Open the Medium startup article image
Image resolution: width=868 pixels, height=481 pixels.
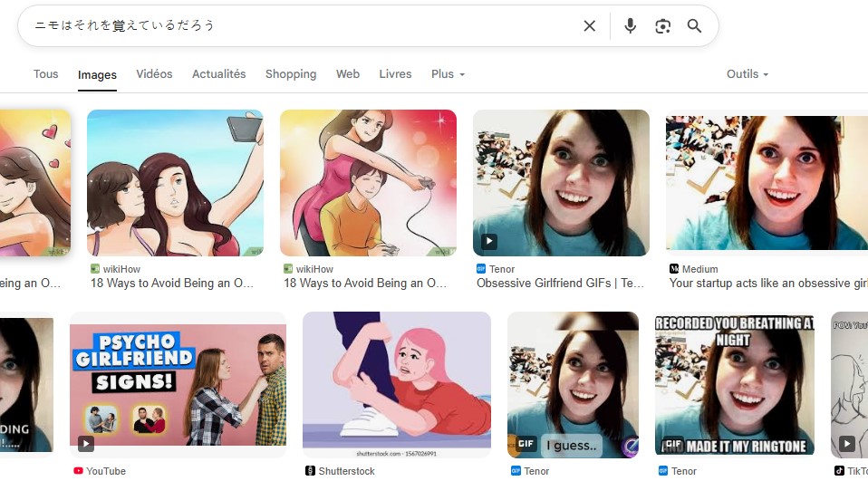click(x=767, y=183)
